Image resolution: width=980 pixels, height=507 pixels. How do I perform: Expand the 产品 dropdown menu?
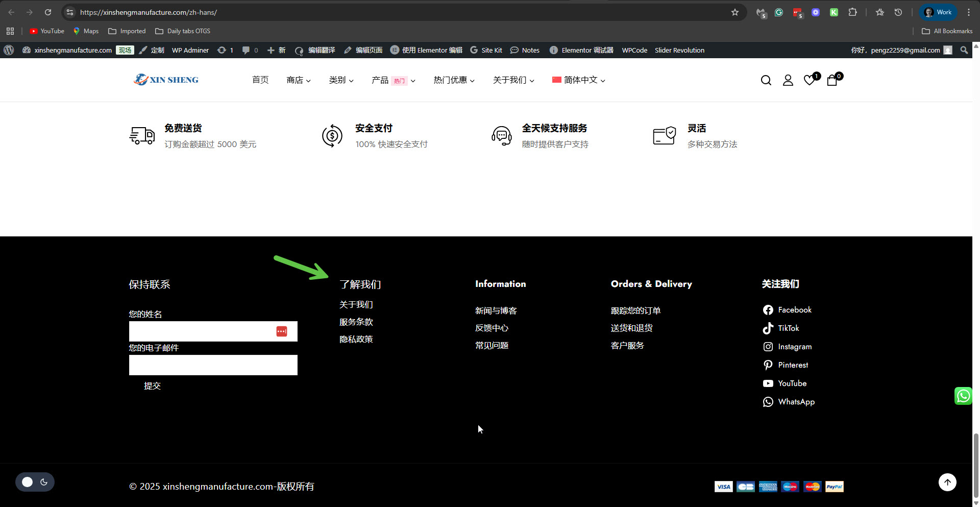(x=394, y=80)
